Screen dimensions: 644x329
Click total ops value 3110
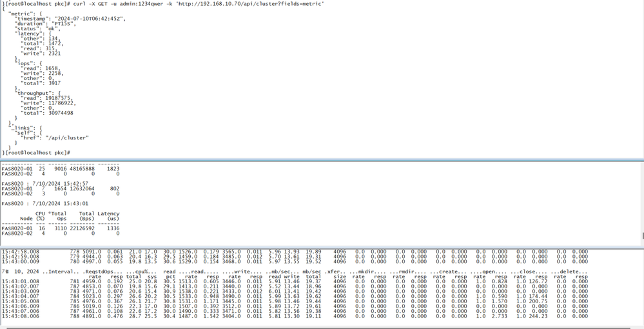click(60, 228)
